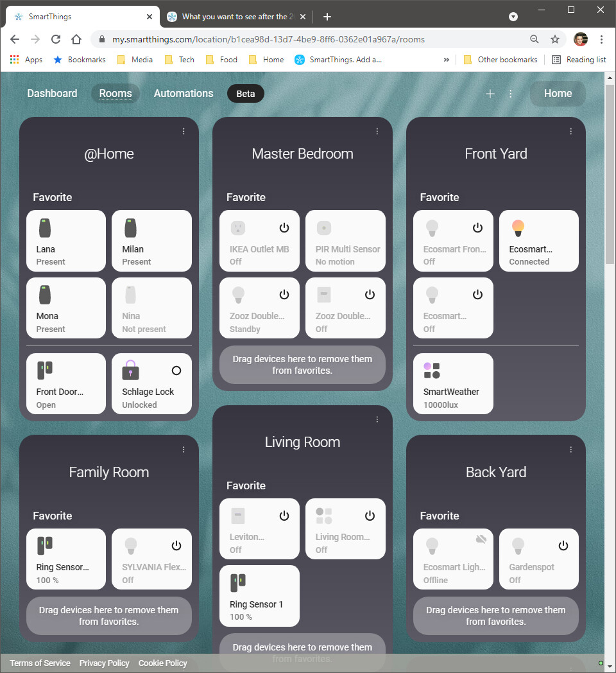Open the Front Yard room options menu
The height and width of the screenshot is (673, 616).
(x=571, y=132)
